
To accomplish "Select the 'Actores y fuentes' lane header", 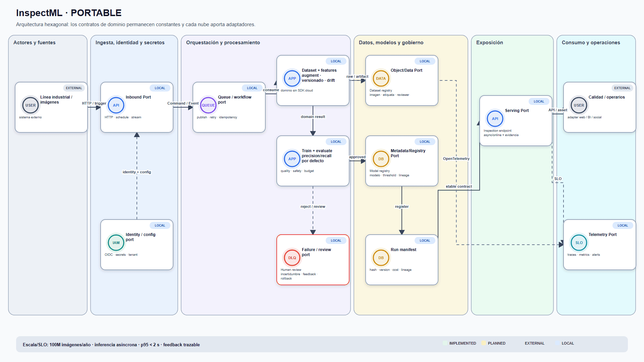I will point(35,43).
